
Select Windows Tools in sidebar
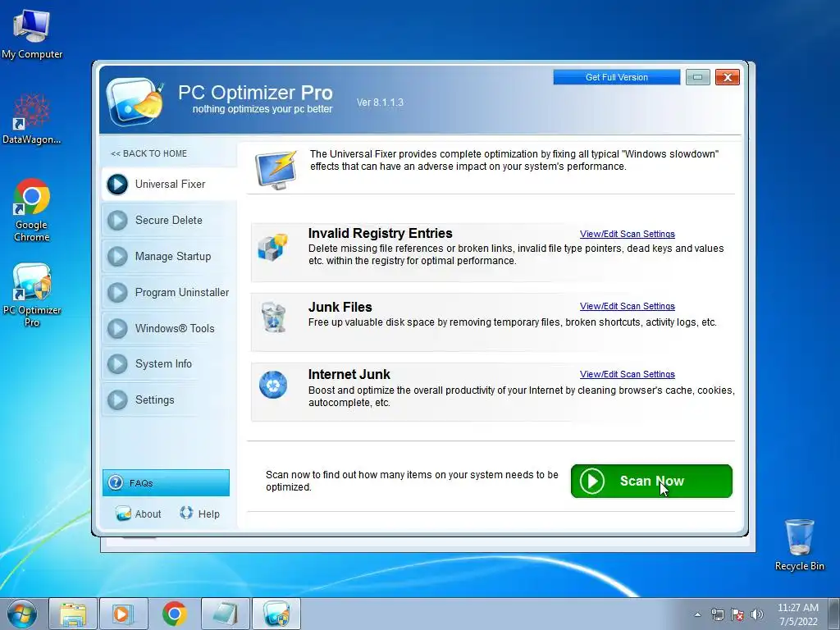coord(169,328)
